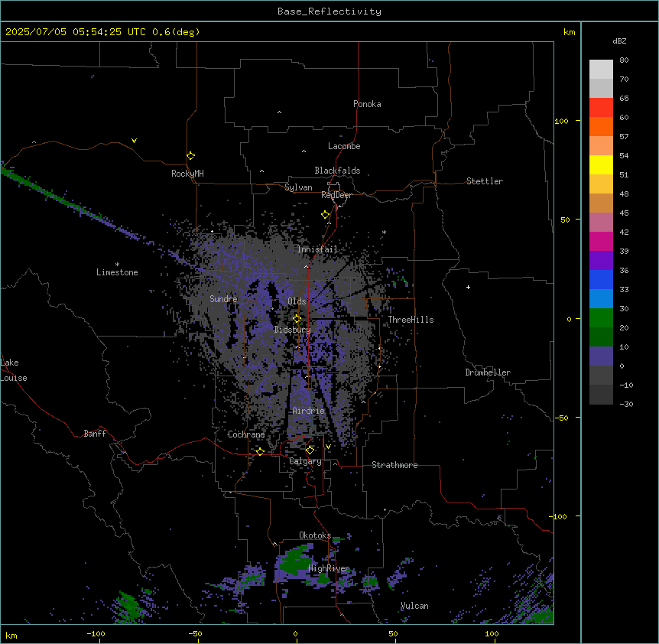
Task: Click the Olds town label
Action: (297, 301)
